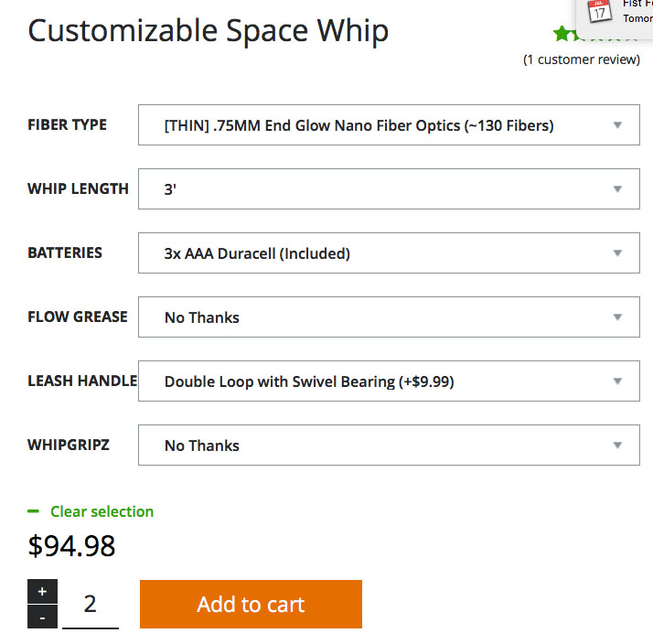Increase quantity with plus button
The width and height of the screenshot is (653, 644).
click(42, 591)
